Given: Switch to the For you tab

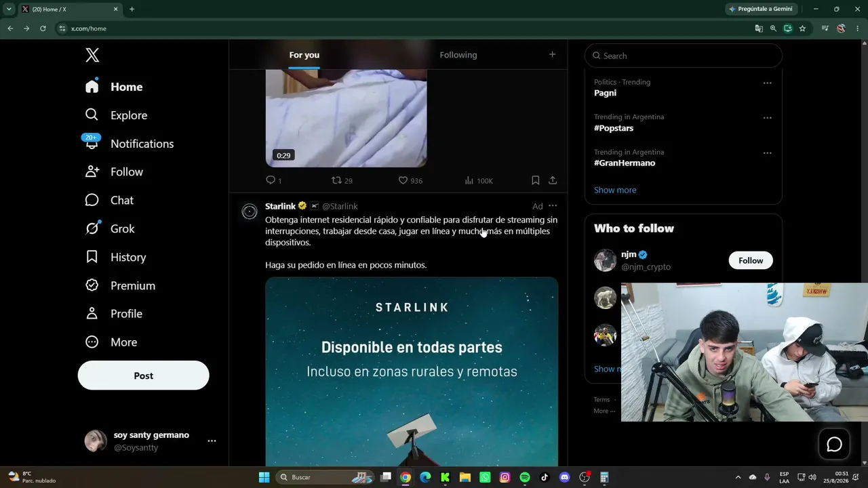Looking at the screenshot, I should click(x=304, y=55).
